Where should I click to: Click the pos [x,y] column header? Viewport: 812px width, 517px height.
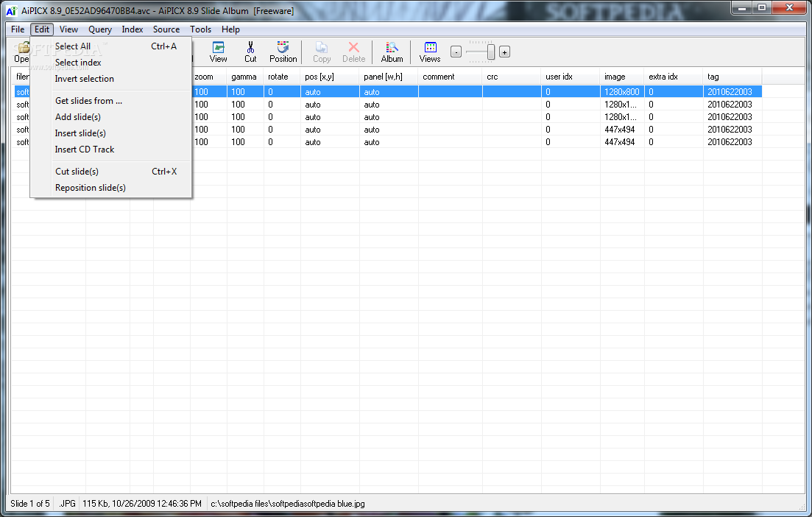[330, 77]
